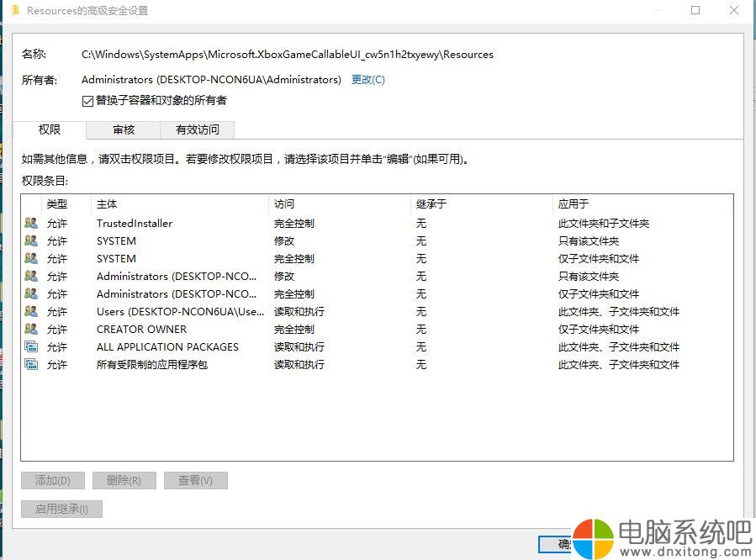Open the 审核 tab
The width and height of the screenshot is (756, 560).
click(124, 129)
